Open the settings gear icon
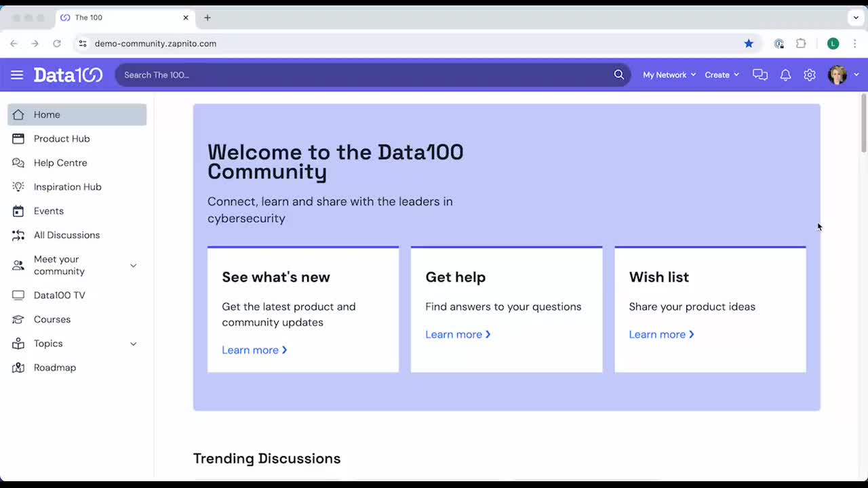The width and height of the screenshot is (868, 488). click(810, 75)
